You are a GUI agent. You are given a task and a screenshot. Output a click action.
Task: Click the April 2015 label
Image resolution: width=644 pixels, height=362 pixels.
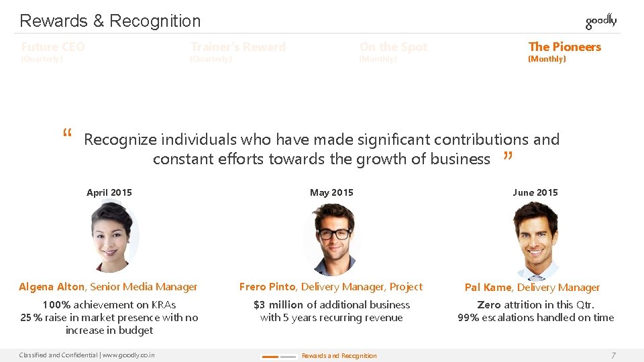(x=109, y=192)
